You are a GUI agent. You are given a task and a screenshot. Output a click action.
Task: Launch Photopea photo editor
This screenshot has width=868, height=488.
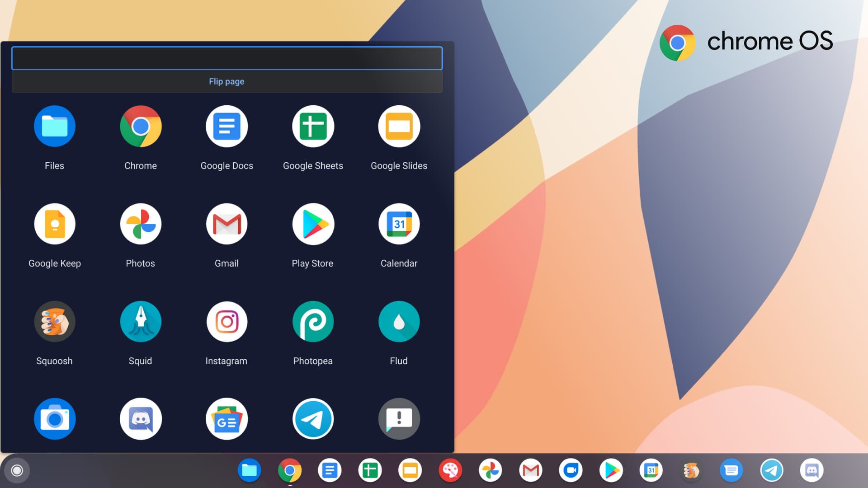[312, 322]
